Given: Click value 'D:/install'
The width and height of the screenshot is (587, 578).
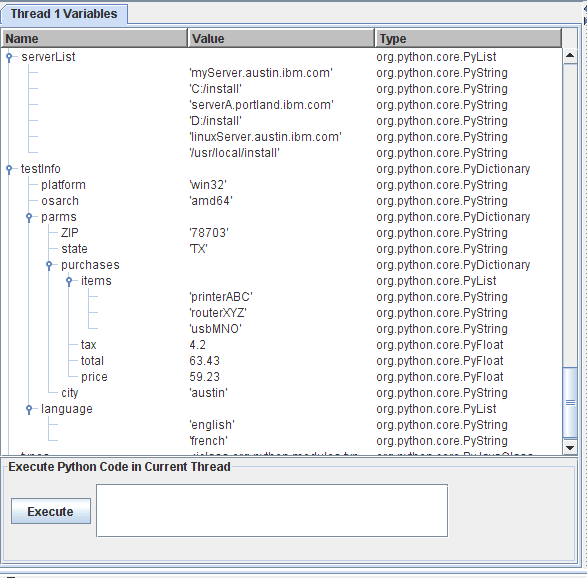Looking at the screenshot, I should [216, 121].
